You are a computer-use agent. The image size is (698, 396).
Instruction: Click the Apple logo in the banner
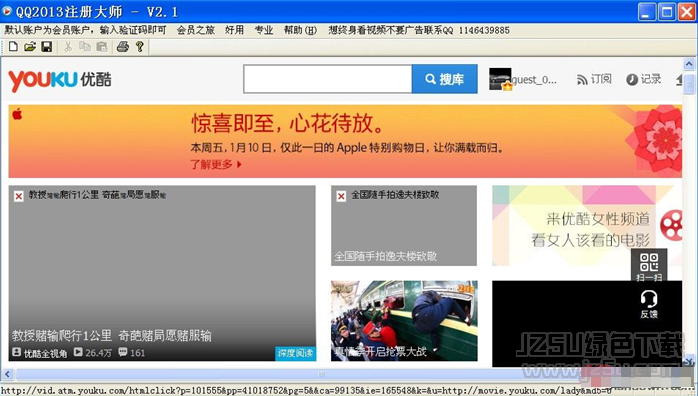tap(17, 114)
